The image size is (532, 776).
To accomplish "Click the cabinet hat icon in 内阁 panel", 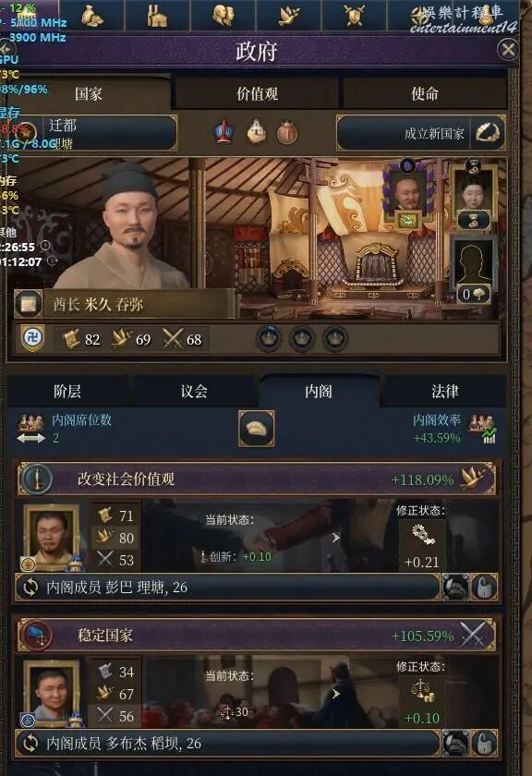I will point(257,429).
